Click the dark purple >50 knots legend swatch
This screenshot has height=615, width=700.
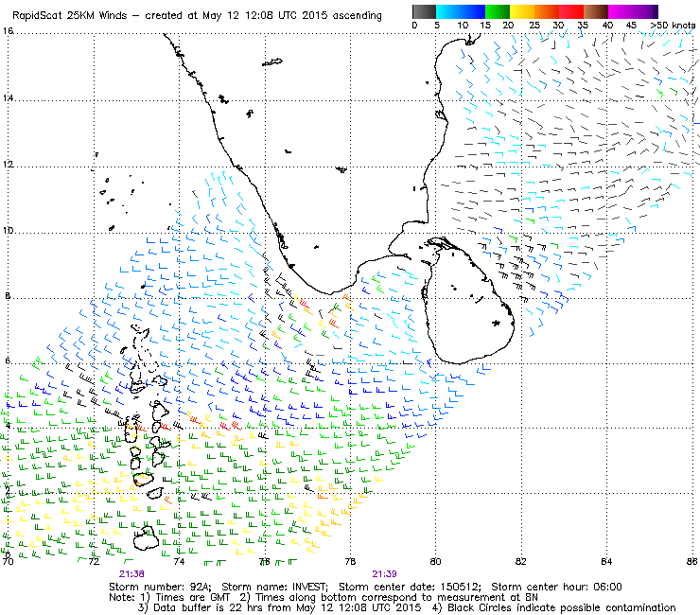click(x=656, y=11)
